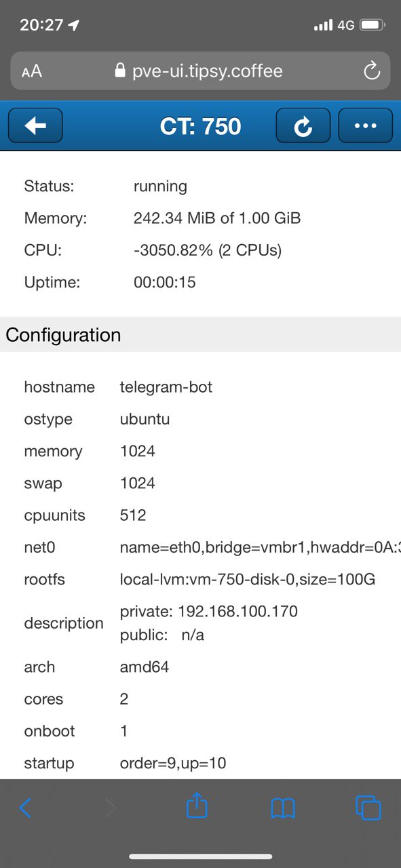This screenshot has height=868, width=401.
Task: Tap the startup order=9,up=10 row
Action: click(x=200, y=763)
